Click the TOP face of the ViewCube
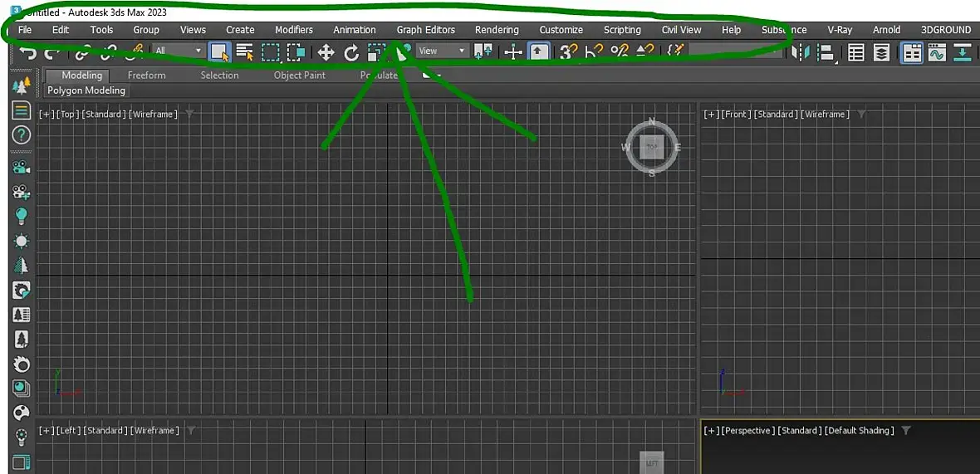This screenshot has width=980, height=474. (652, 148)
